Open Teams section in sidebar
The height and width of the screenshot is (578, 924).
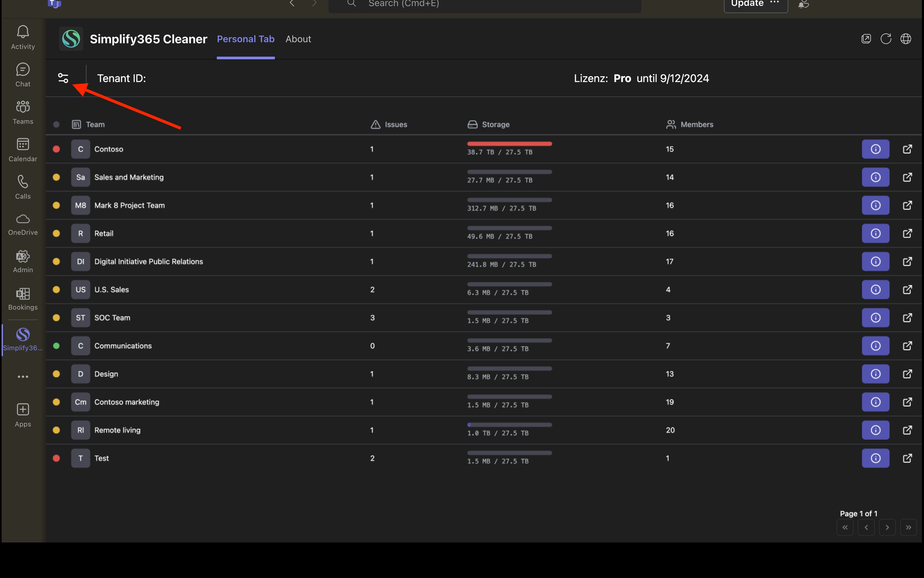pos(23,112)
